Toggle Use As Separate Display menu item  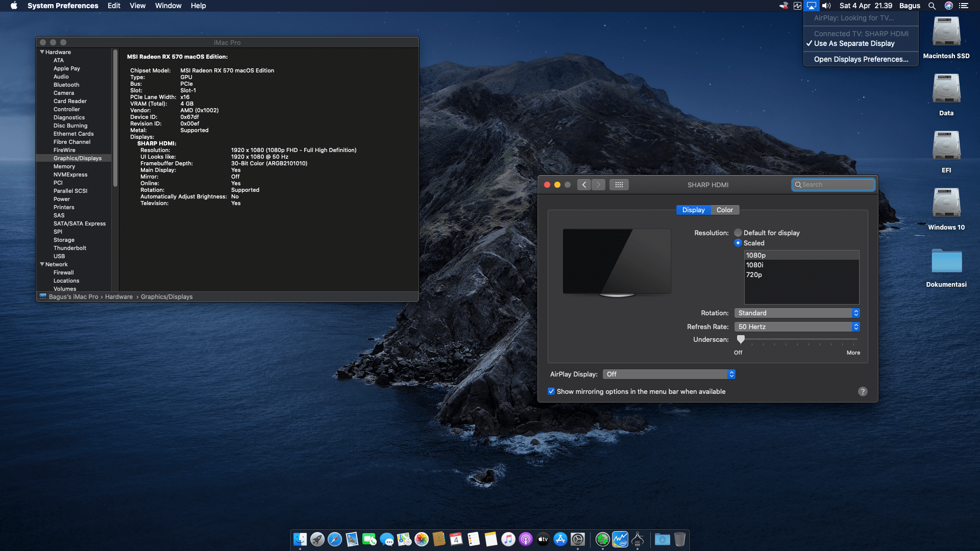[x=861, y=43]
